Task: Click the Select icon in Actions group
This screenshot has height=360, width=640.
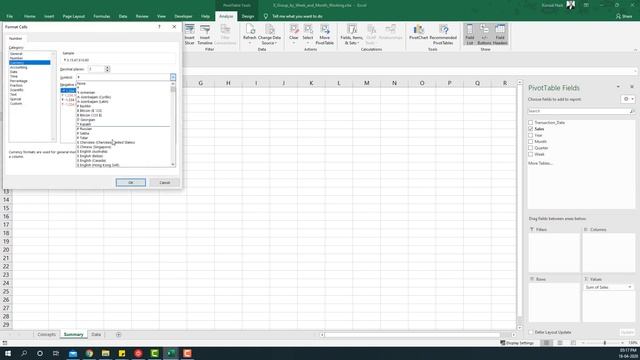Action: [x=308, y=34]
